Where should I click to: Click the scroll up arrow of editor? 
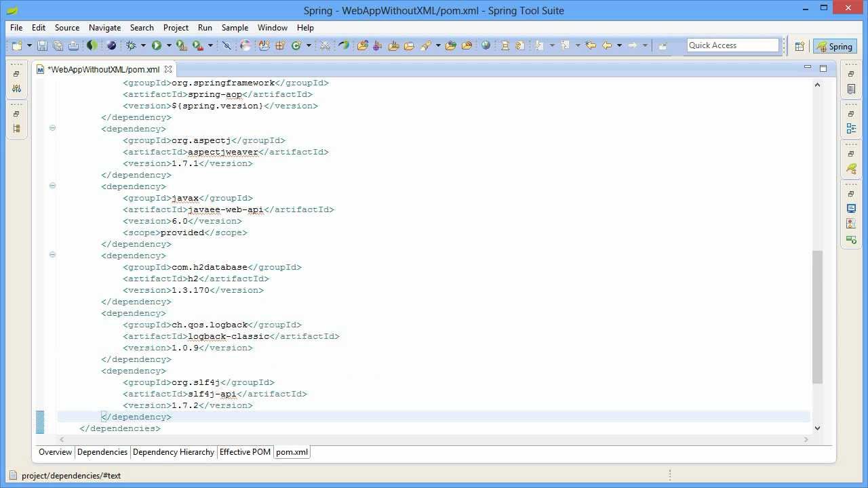pos(817,85)
